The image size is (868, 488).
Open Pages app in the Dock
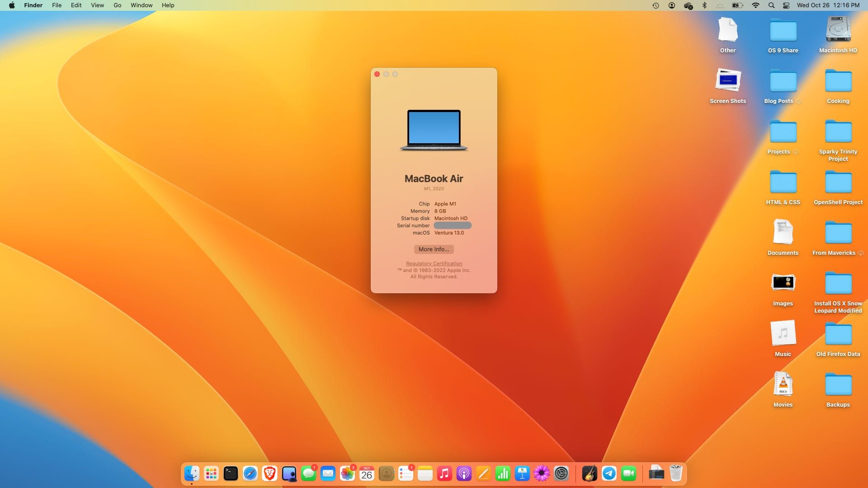[483, 474]
